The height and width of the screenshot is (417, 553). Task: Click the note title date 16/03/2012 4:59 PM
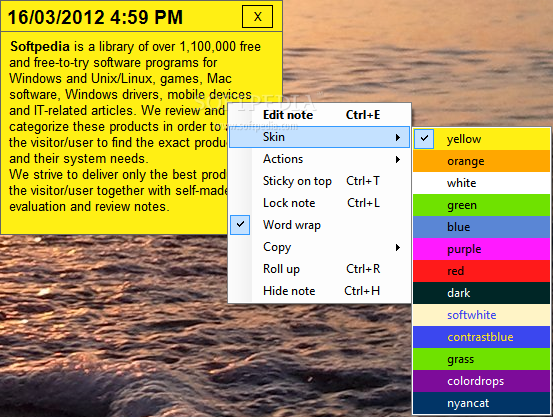coord(95,17)
